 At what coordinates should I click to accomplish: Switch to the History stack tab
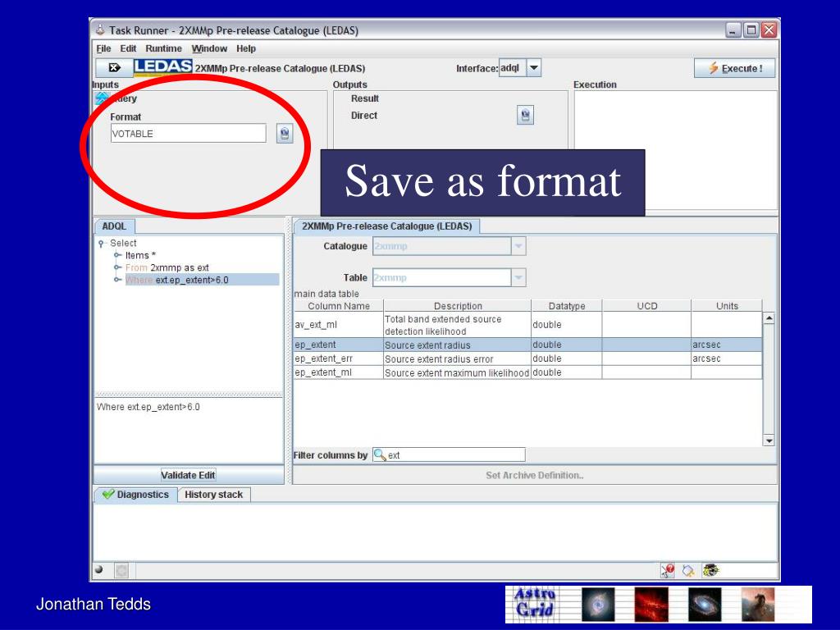[x=214, y=495]
